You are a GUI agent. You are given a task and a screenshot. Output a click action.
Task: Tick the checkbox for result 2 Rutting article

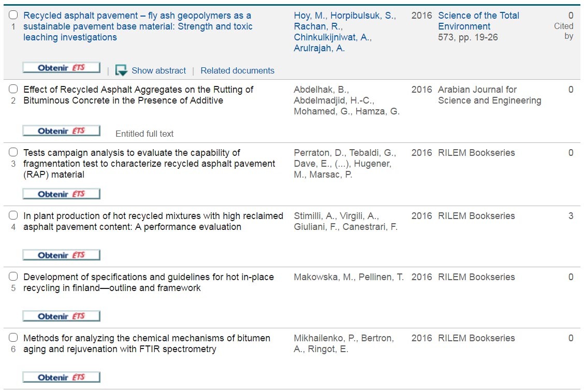pyautogui.click(x=13, y=90)
